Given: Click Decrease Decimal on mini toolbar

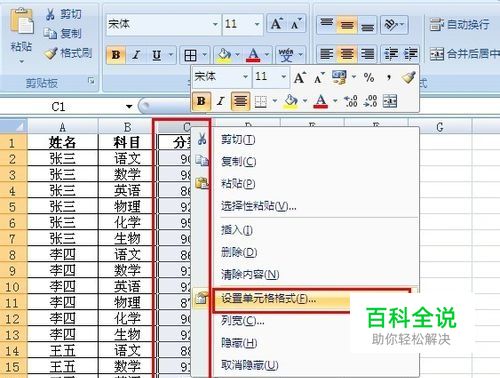Looking at the screenshot, I should coord(370,101).
